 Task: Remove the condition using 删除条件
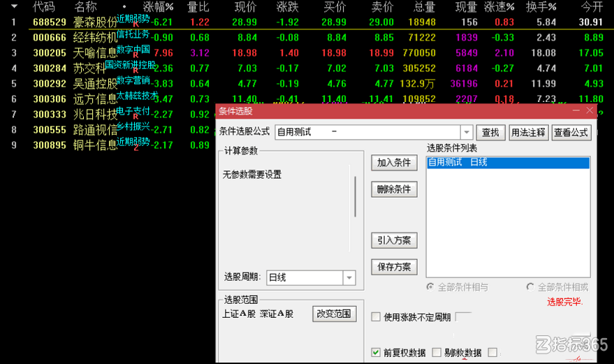pyautogui.click(x=394, y=189)
